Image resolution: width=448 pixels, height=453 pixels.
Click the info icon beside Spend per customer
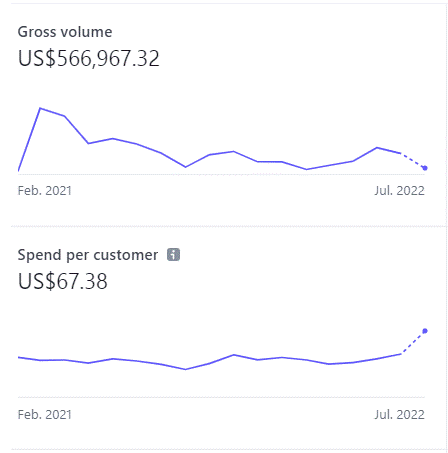pos(173,255)
